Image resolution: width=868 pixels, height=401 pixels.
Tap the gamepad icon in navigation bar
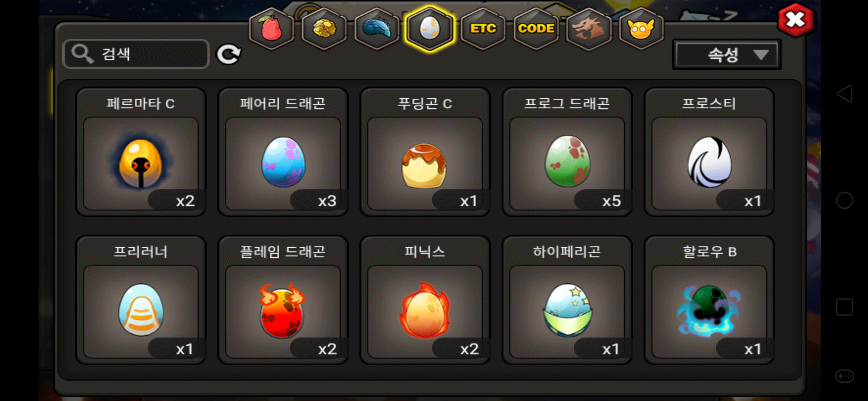845,376
